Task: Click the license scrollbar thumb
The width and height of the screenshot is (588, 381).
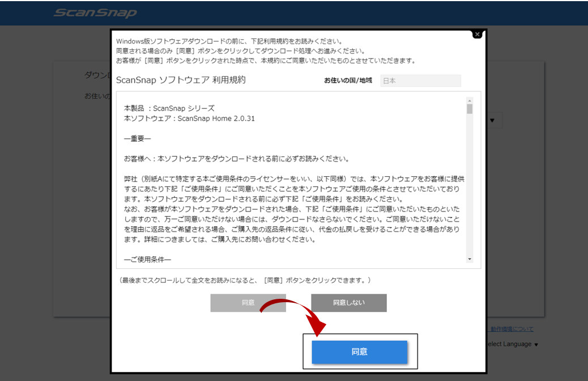Action: click(470, 109)
